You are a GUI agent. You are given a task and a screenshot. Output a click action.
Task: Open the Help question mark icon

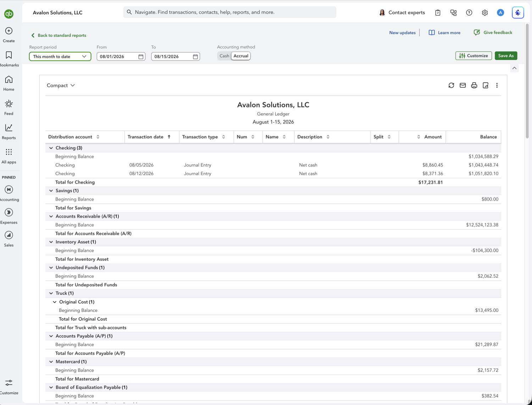click(469, 12)
